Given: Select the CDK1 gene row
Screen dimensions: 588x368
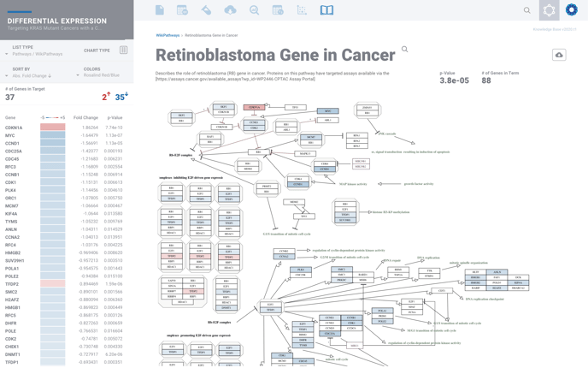Looking at the screenshot, I should [64, 182].
